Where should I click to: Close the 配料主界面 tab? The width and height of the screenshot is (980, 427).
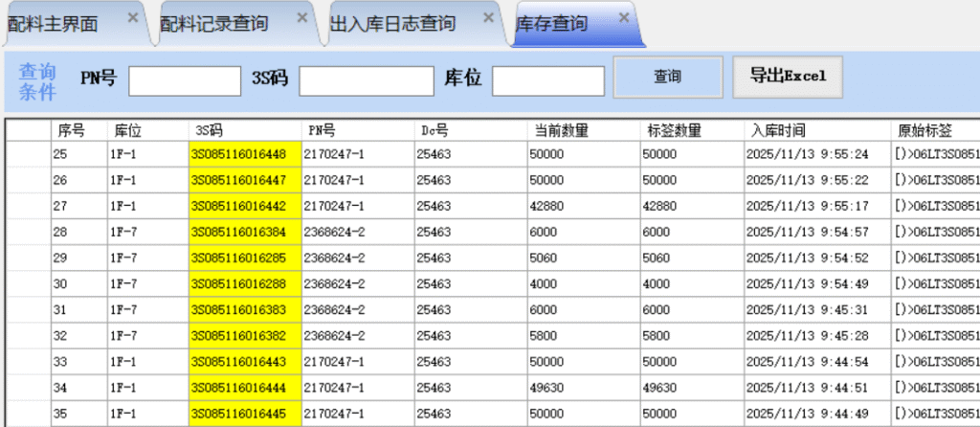(x=132, y=17)
